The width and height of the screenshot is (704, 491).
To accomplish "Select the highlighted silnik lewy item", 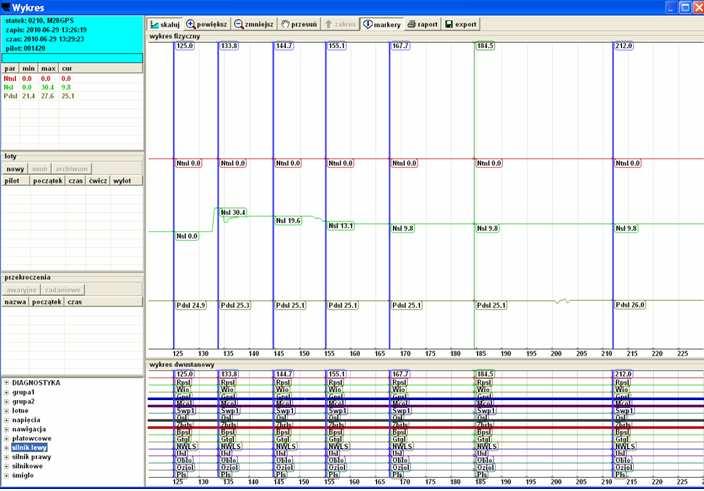I will 29,447.
